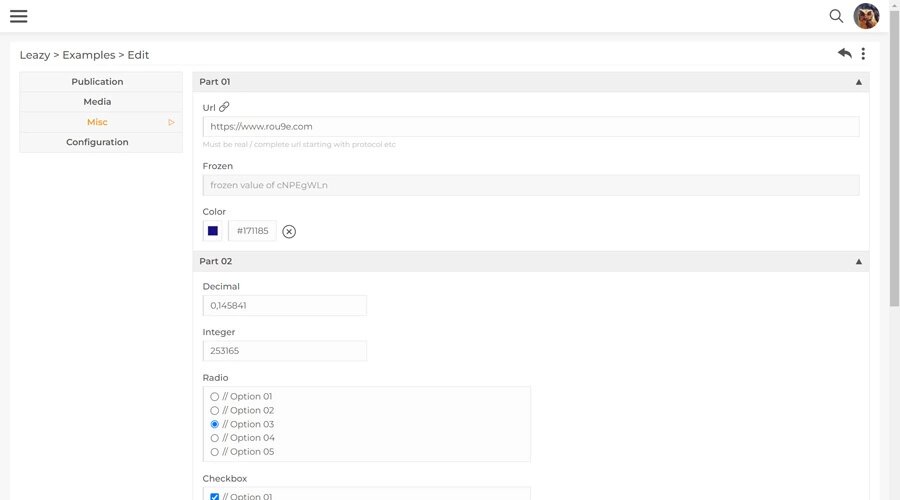Click the Frozen value field
The width and height of the screenshot is (900, 500).
(531, 185)
